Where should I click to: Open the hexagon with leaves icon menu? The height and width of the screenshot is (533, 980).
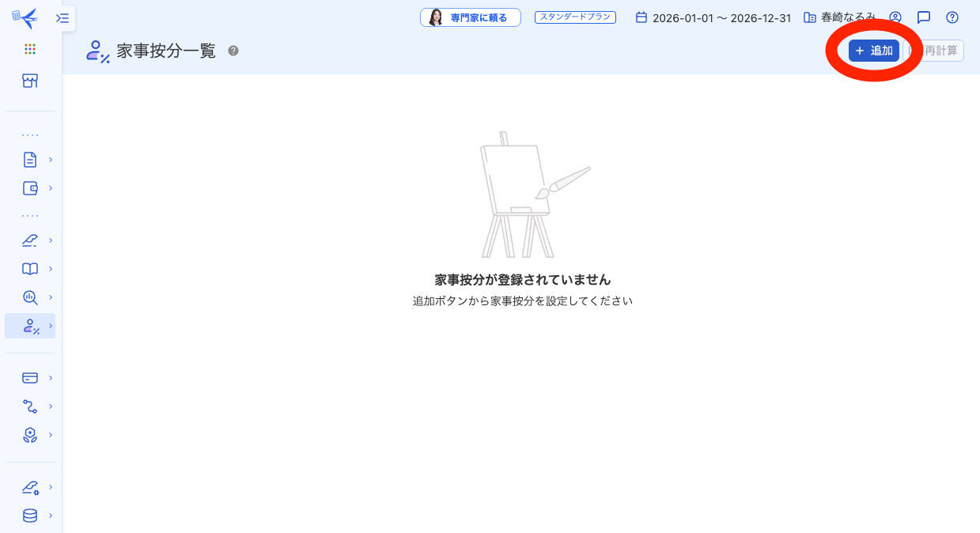[x=30, y=435]
